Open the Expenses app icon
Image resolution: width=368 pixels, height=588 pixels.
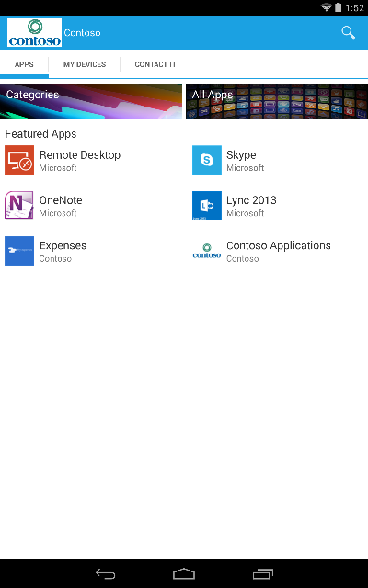[x=19, y=251]
